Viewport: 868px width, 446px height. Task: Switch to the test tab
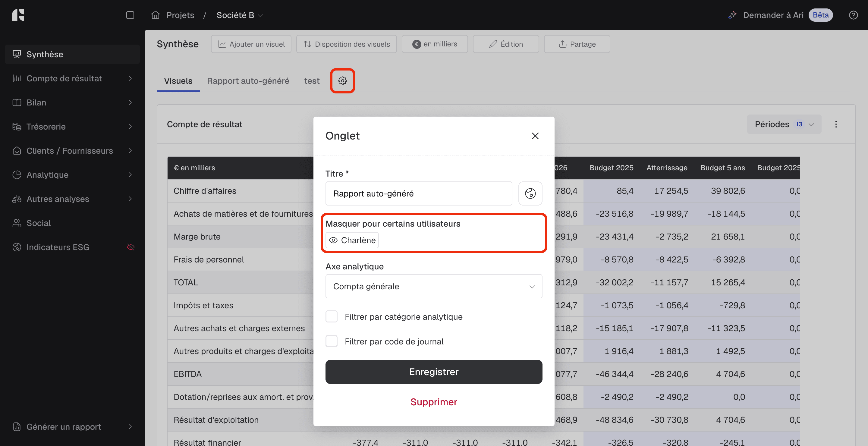point(312,81)
